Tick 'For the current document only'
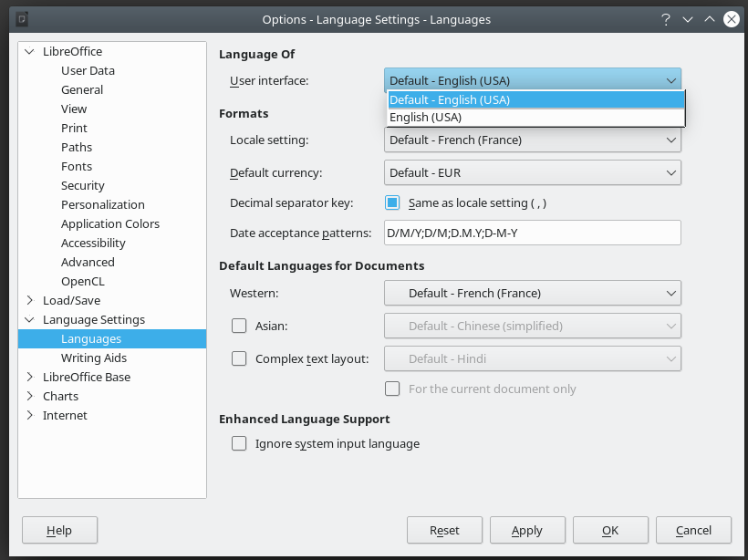The height and width of the screenshot is (560, 748). 392,389
